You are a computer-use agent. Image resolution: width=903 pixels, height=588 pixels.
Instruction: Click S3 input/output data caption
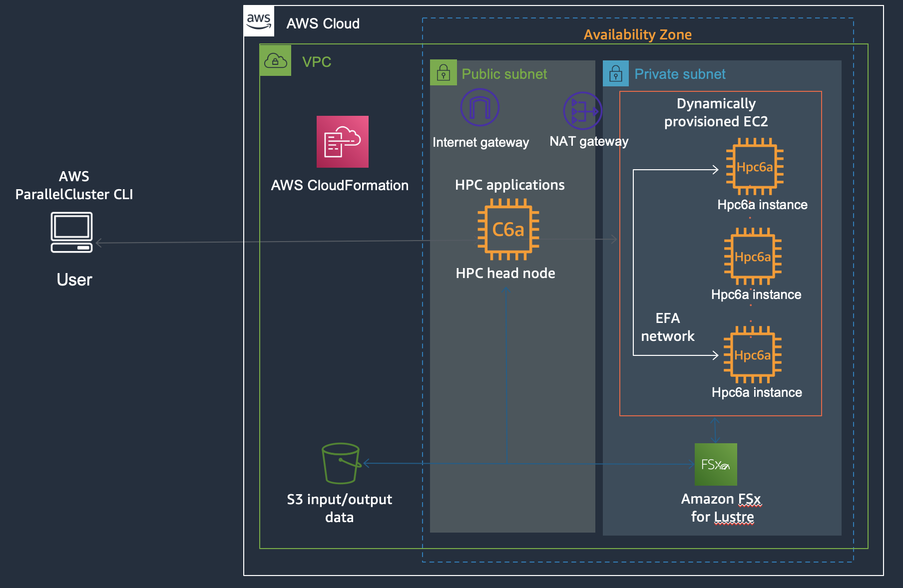tap(340, 508)
